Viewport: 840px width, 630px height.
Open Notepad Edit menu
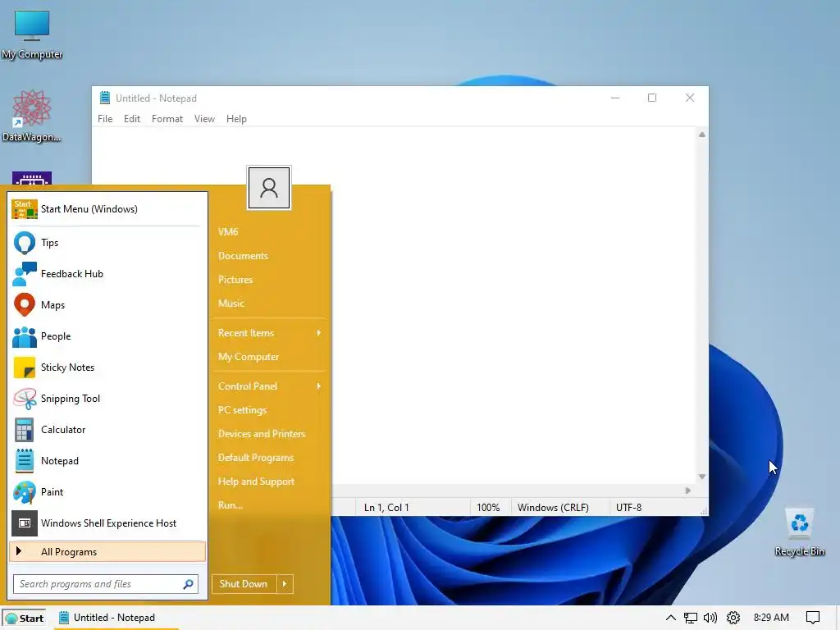[x=132, y=119]
